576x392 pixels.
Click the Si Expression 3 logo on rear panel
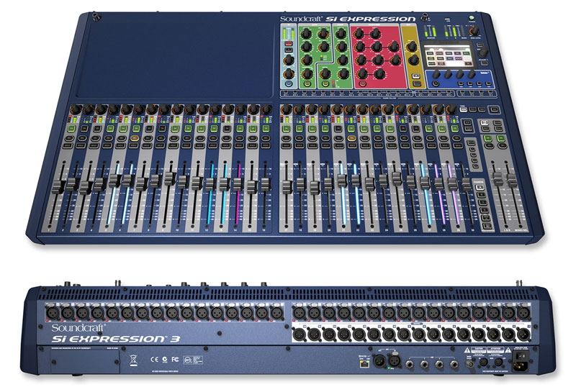[116, 338]
